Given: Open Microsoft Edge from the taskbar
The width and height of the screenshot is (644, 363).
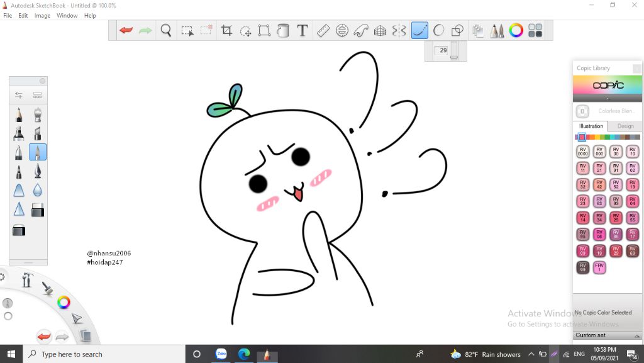Looking at the screenshot, I should pyautogui.click(x=244, y=354).
